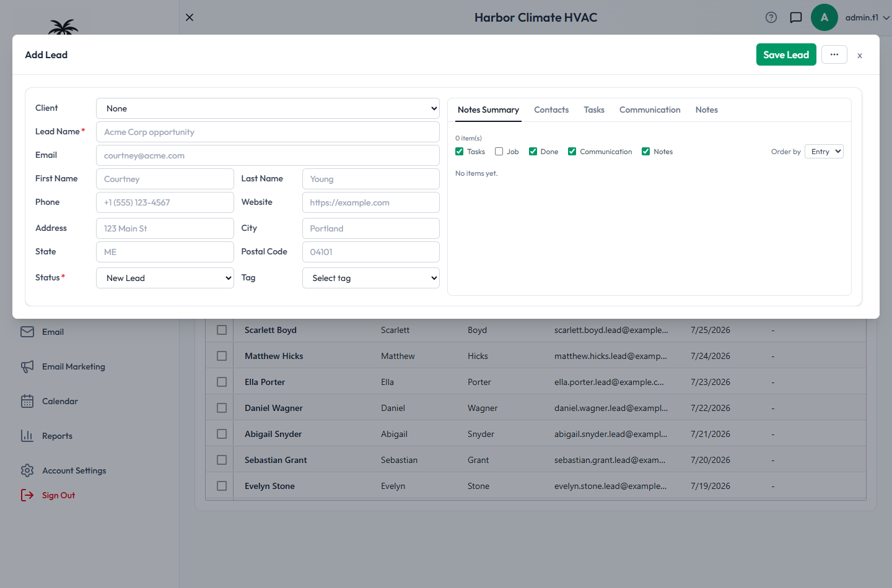The width and height of the screenshot is (892, 588).
Task: Click the date 7/25/2026
Action: 711,330
